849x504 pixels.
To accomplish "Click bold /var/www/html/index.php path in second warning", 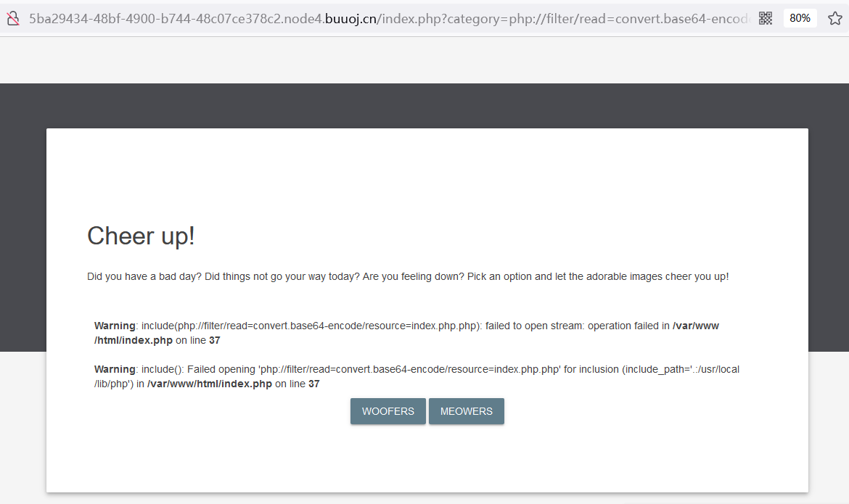I will pos(210,384).
